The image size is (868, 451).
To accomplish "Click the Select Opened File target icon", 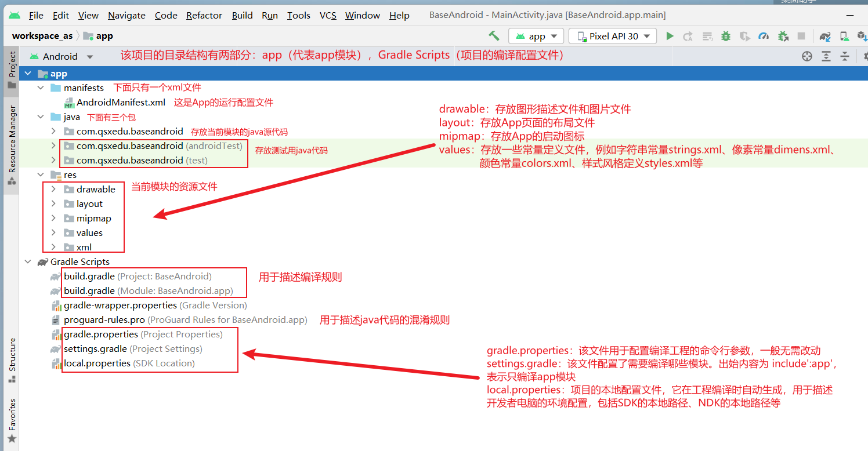I will click(807, 56).
